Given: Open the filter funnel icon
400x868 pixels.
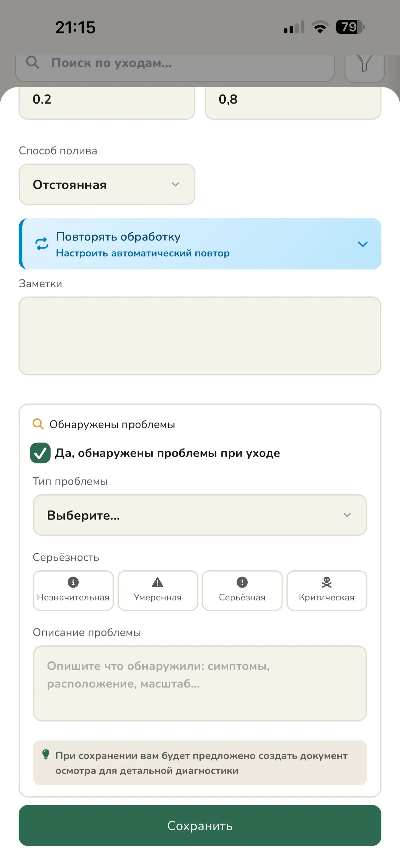Looking at the screenshot, I should coord(364,63).
